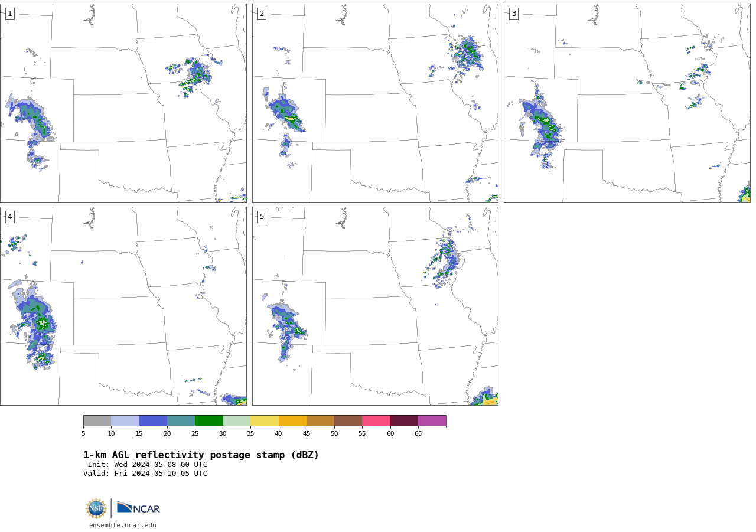Viewport: 756px width, 532px height.
Task: Click the colorbar tick label 65
Action: pos(418,434)
